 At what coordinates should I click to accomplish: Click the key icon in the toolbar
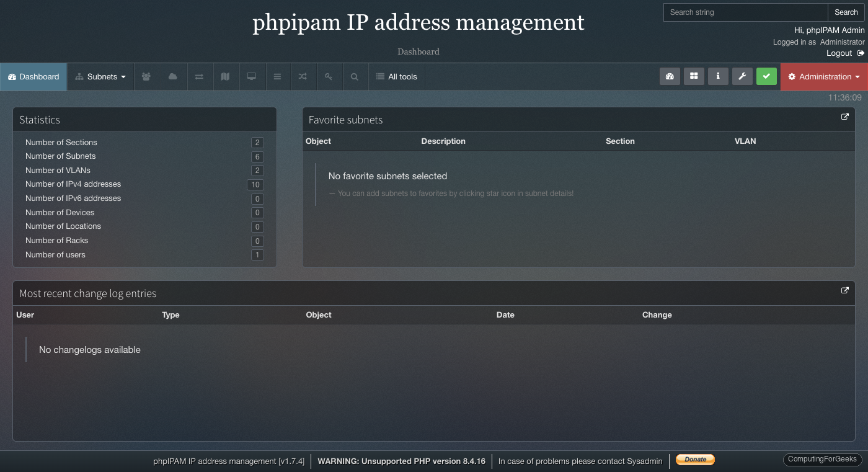point(329,76)
